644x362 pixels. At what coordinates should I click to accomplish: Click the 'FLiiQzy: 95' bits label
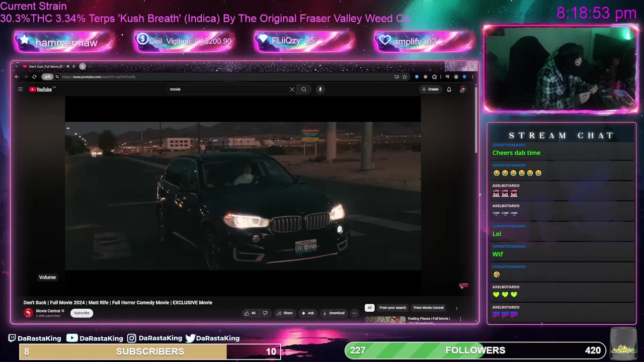(x=293, y=41)
